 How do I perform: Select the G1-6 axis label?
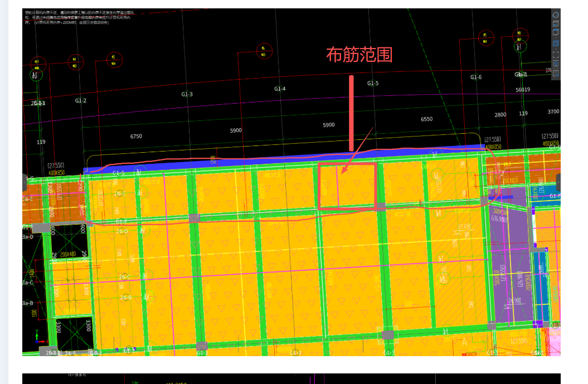476,77
